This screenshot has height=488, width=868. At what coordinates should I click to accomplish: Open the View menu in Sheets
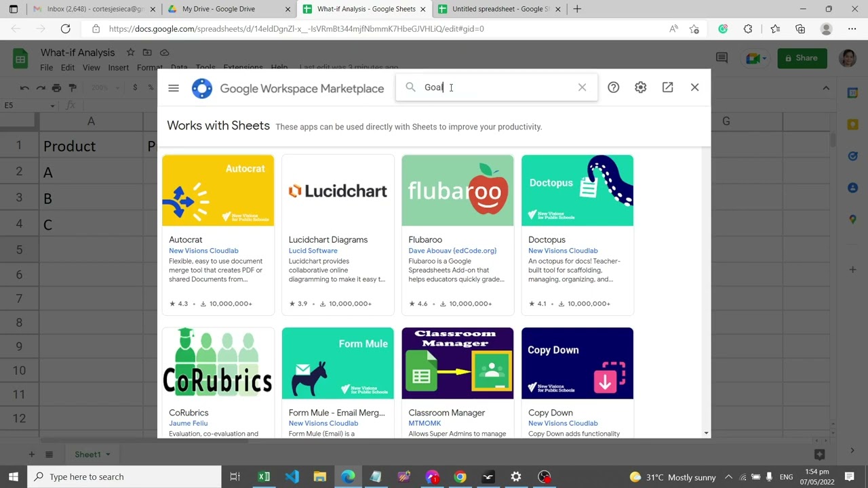pos(92,68)
